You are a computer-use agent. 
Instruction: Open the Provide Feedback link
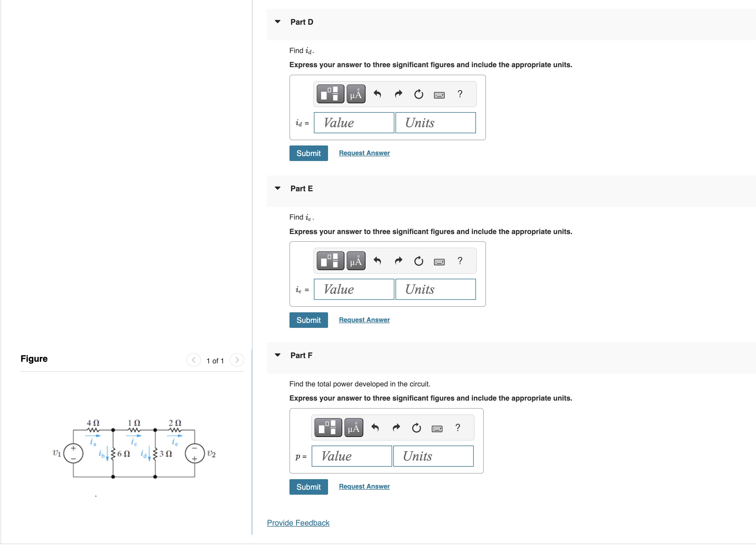click(298, 522)
